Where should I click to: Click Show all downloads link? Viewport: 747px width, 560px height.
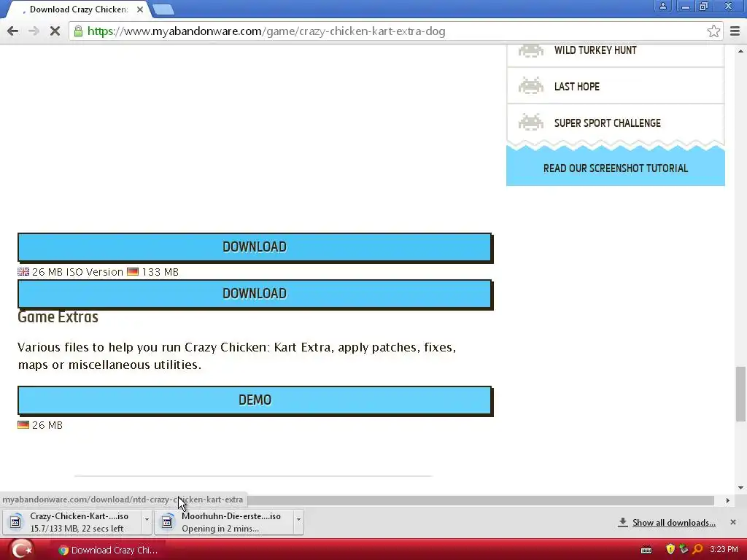(673, 523)
